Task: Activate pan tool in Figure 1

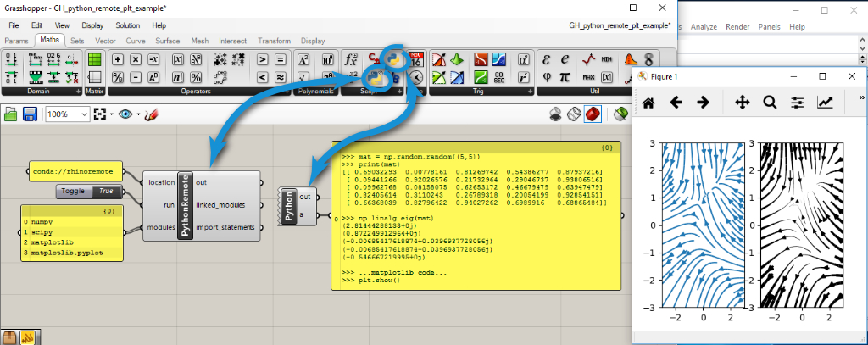Action: [742, 103]
